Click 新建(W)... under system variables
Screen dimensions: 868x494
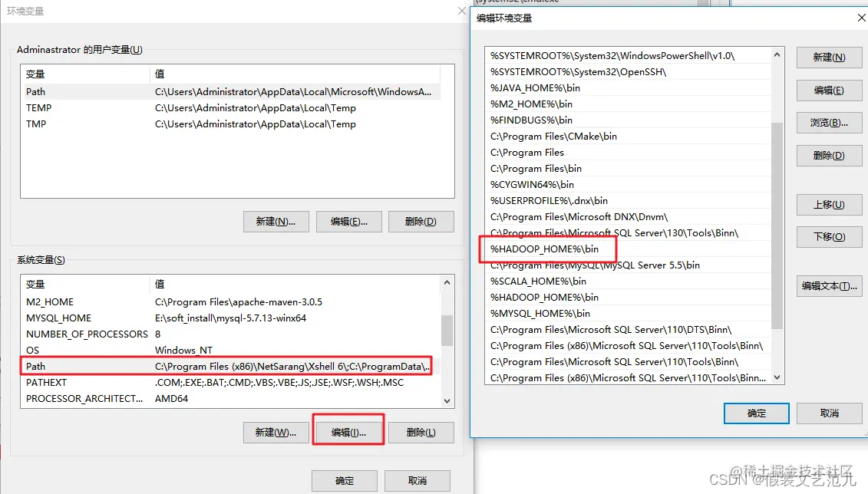coord(276,432)
